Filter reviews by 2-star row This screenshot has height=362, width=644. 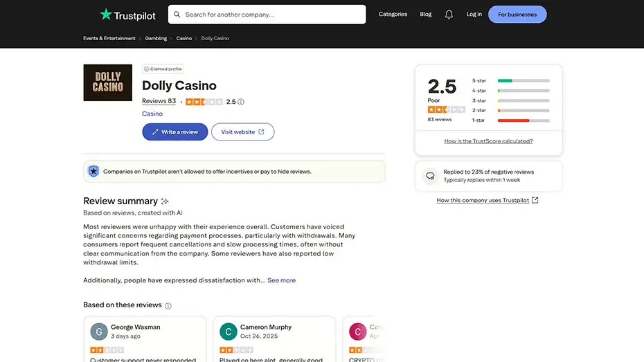point(510,111)
